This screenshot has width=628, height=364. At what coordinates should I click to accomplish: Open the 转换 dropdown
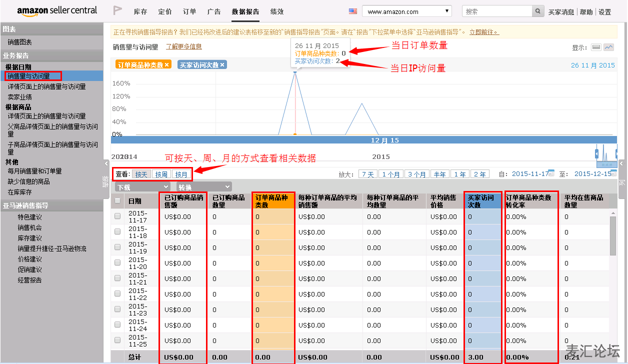point(204,187)
